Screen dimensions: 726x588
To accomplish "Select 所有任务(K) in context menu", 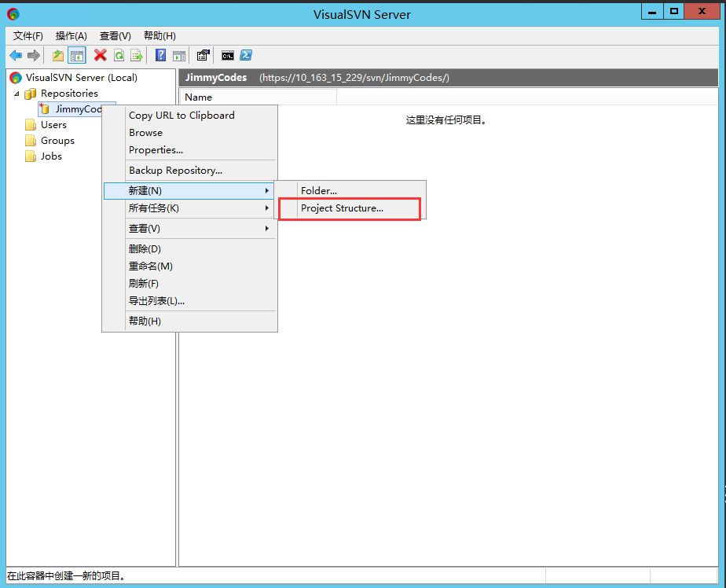I will (x=190, y=208).
